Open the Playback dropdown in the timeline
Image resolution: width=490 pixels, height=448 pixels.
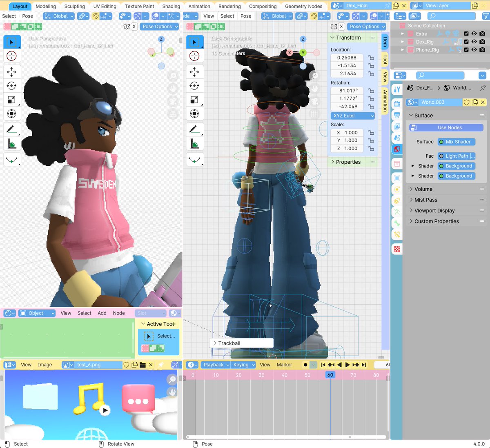(x=216, y=365)
